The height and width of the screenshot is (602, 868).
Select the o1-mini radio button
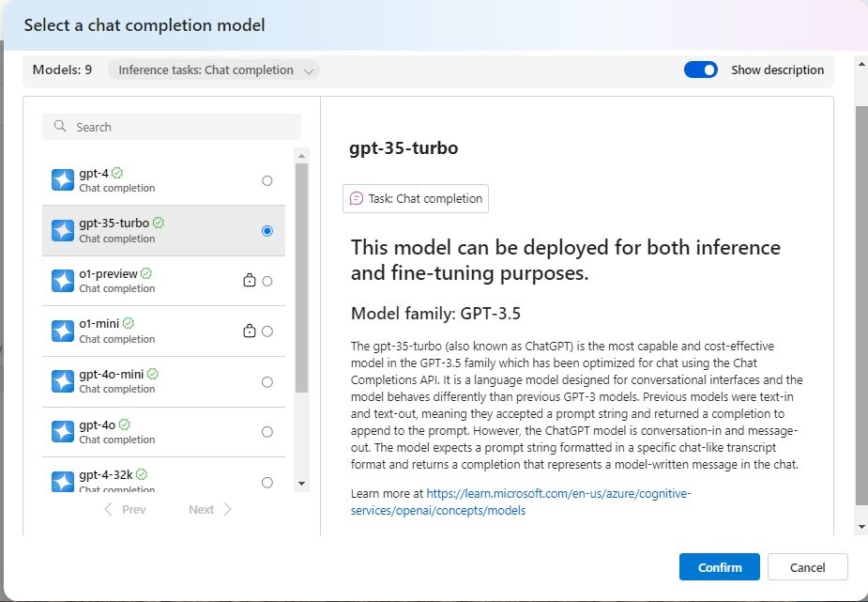pyautogui.click(x=267, y=332)
